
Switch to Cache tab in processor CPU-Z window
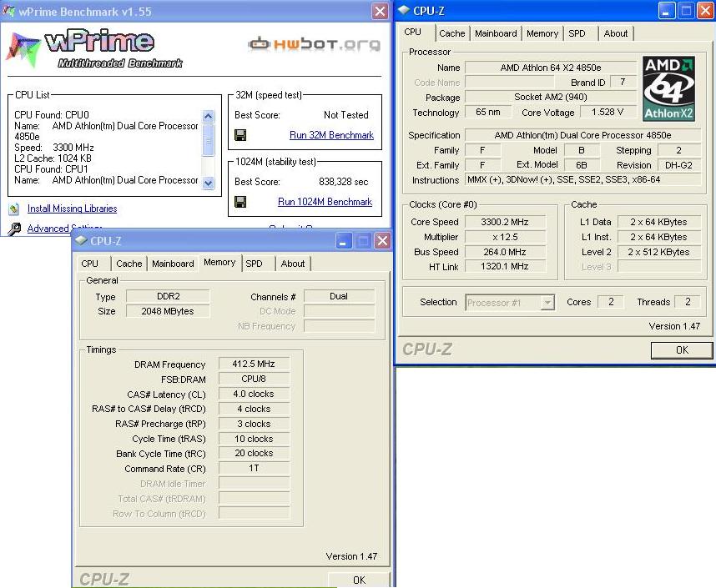coord(451,33)
